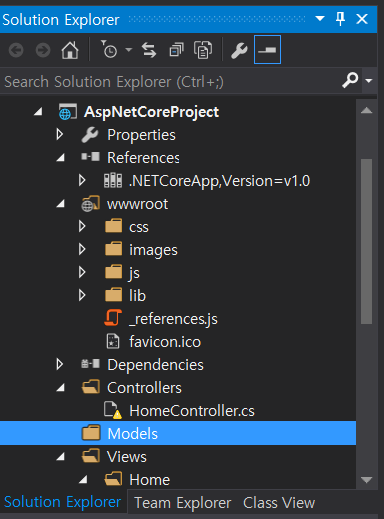Expand the Properties node
384x519 pixels.
pos(60,134)
